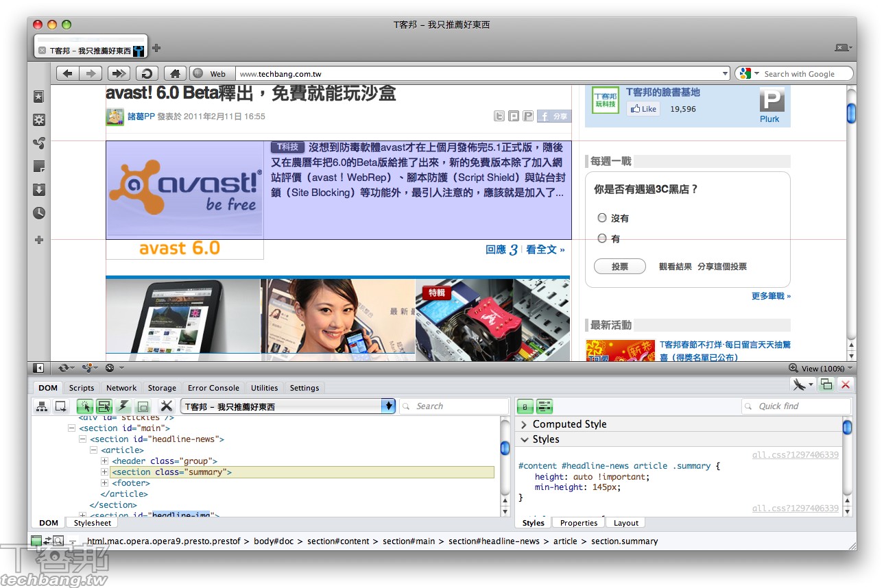
Task: Toggle the select-element-by-click button in DOM toolbar
Action: pos(85,406)
